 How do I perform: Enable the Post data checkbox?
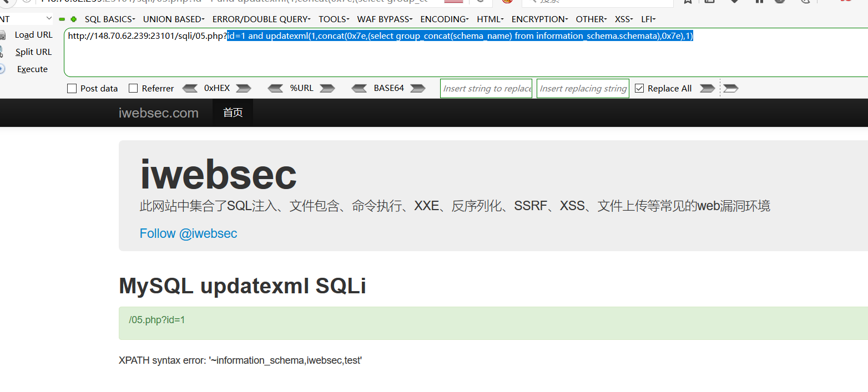point(72,88)
